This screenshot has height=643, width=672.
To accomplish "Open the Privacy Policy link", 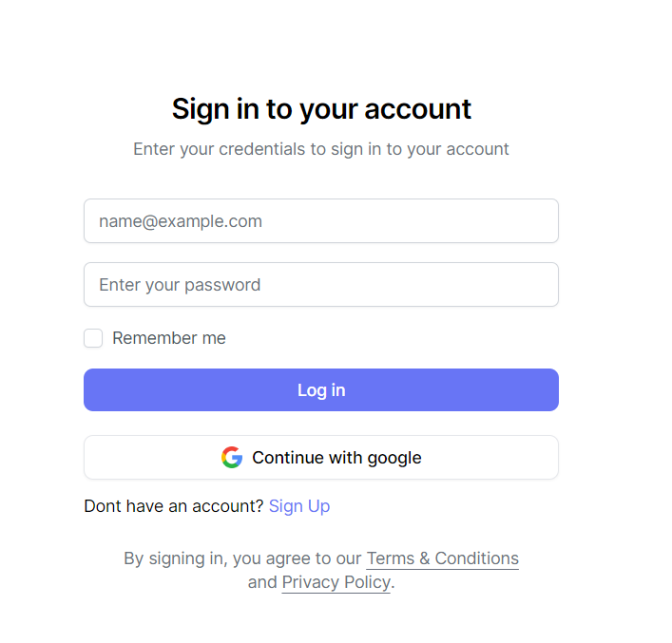I will (336, 582).
